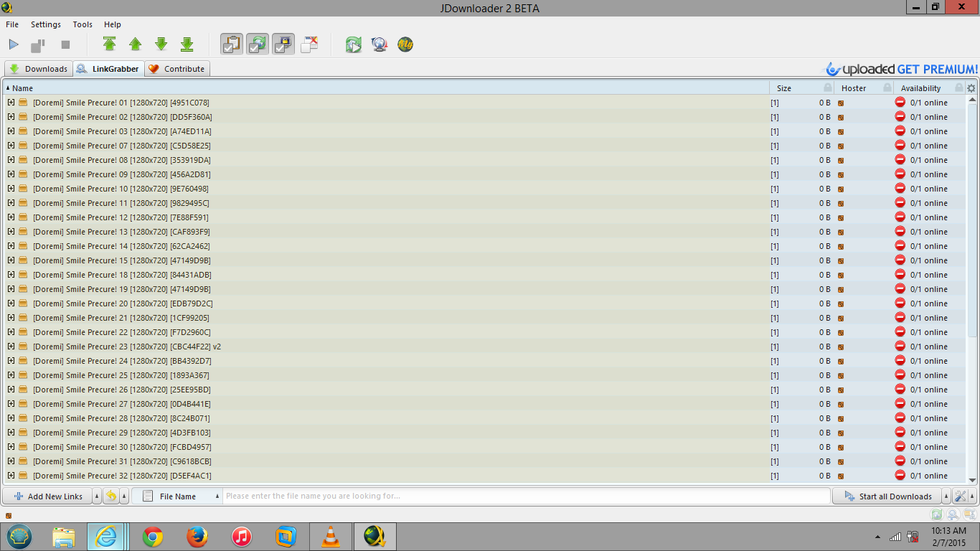Switch to the Contribute tab

click(177, 69)
